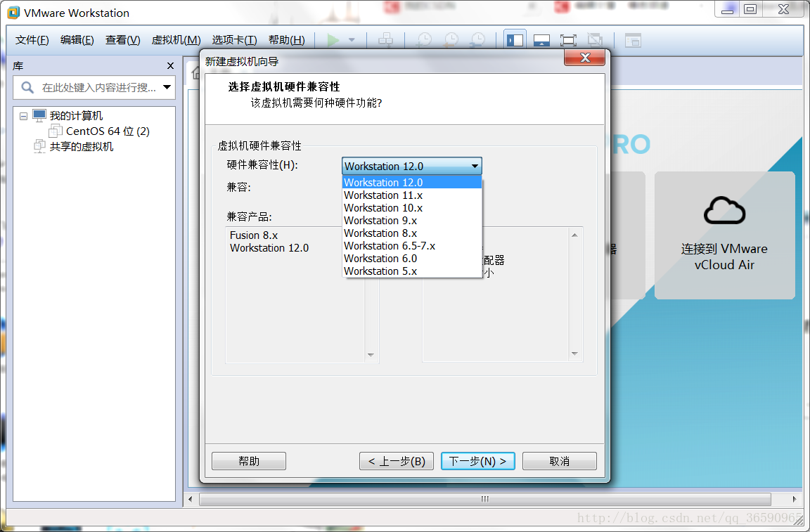Open the power options arrow beside play
The image size is (810, 532).
point(352,40)
